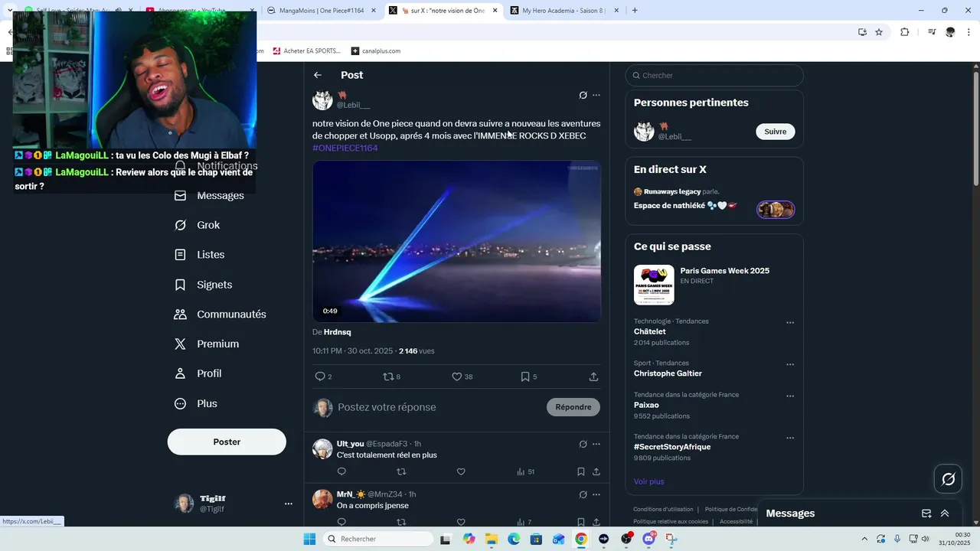Open the #ONEPIECE1164 hashtag link
The width and height of the screenshot is (980, 551).
[345, 148]
